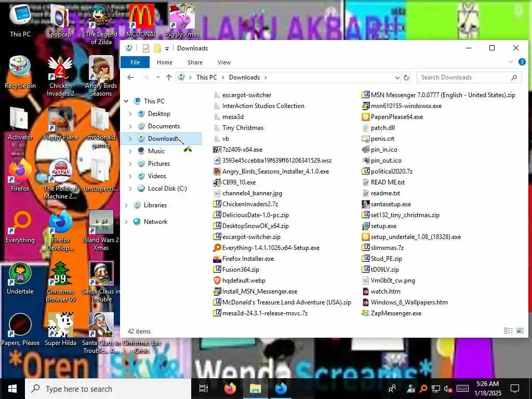Expand the Local Disk (C:) node
The height and width of the screenshot is (399, 532).
pos(130,188)
